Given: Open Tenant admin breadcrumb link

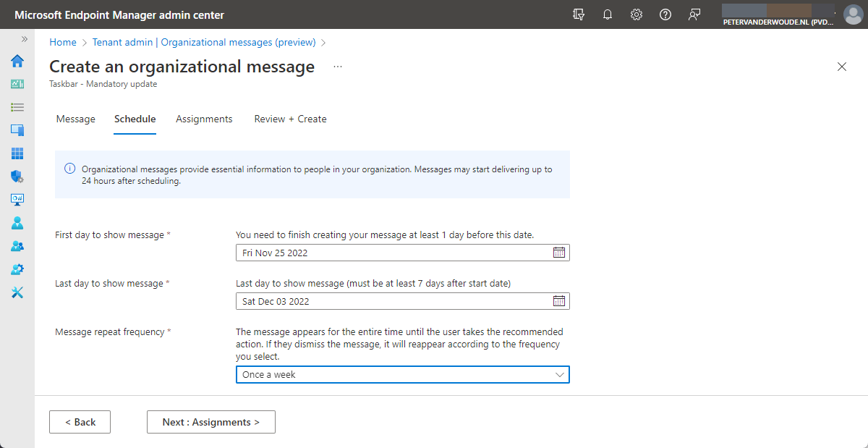Looking at the screenshot, I should (122, 42).
